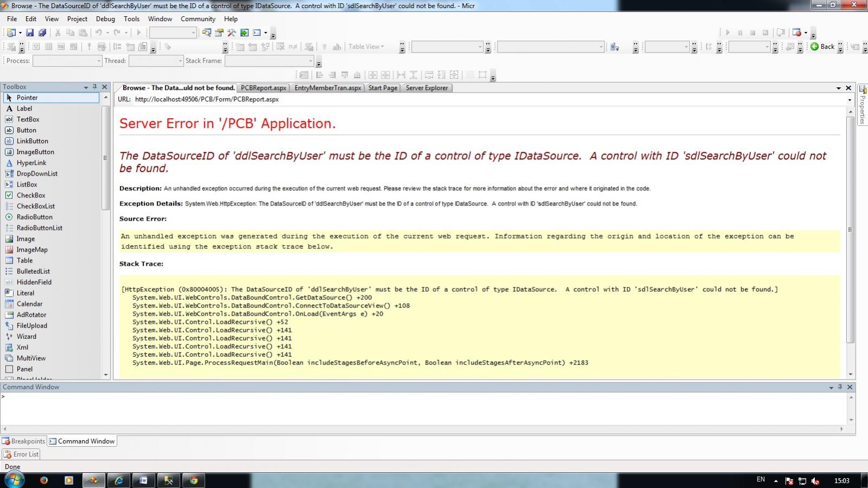Screen dimensions: 868x488
Task: Close the Command Window panel
Action: tap(850, 387)
